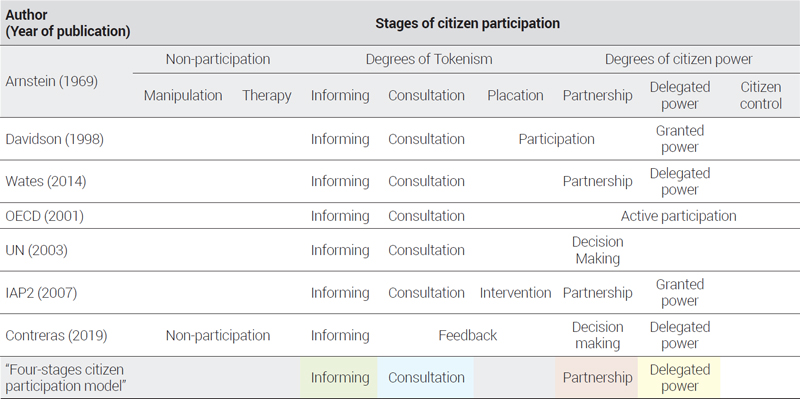
Task: Select Non-participation in the Contreras row
Action: click(x=218, y=335)
